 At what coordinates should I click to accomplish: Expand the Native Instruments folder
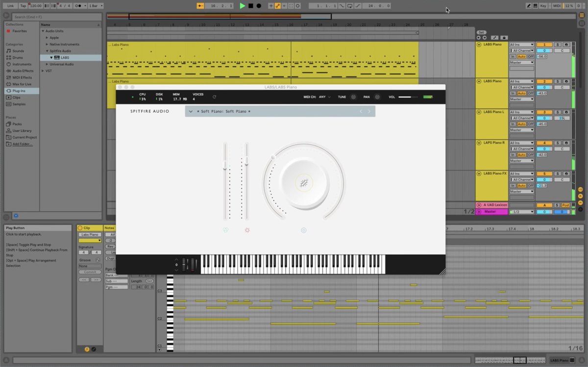click(47, 44)
